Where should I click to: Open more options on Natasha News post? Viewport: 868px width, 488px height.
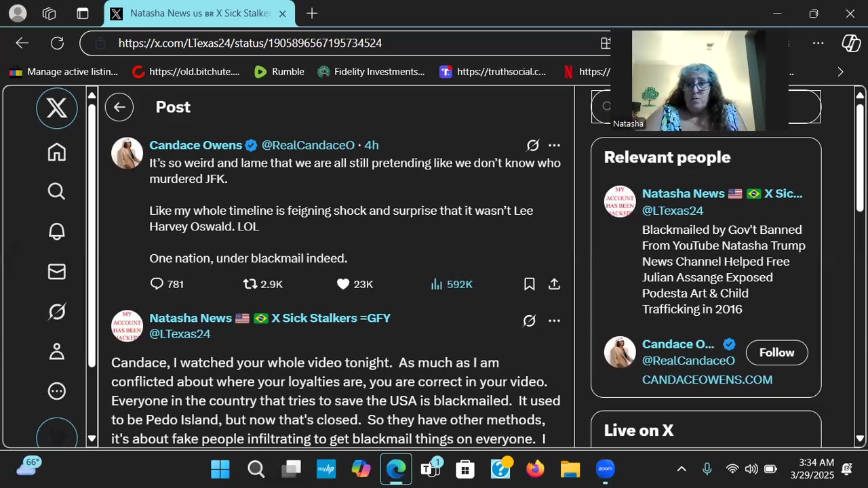(x=554, y=321)
